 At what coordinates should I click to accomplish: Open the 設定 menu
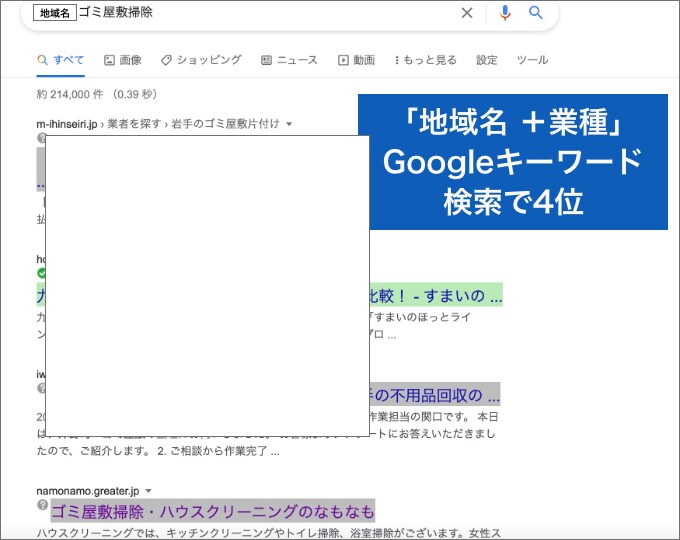(487, 60)
